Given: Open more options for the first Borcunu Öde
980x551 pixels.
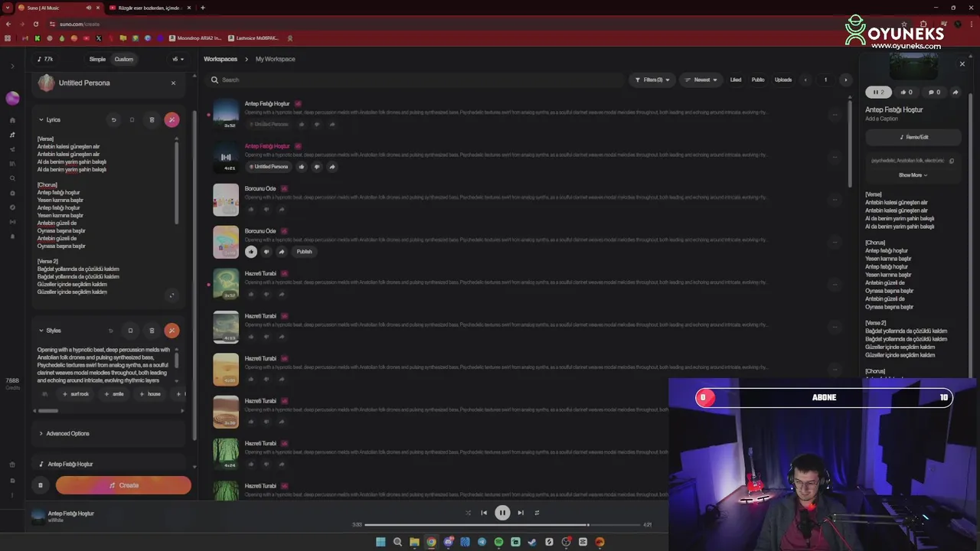Looking at the screenshot, I should pyautogui.click(x=835, y=200).
